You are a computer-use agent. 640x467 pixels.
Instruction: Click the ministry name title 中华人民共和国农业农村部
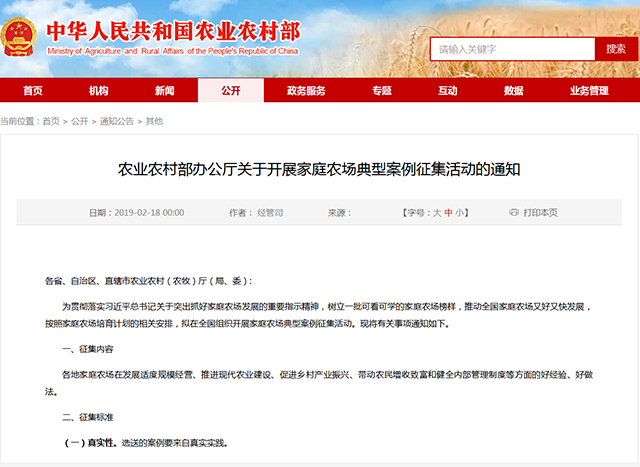click(x=173, y=31)
